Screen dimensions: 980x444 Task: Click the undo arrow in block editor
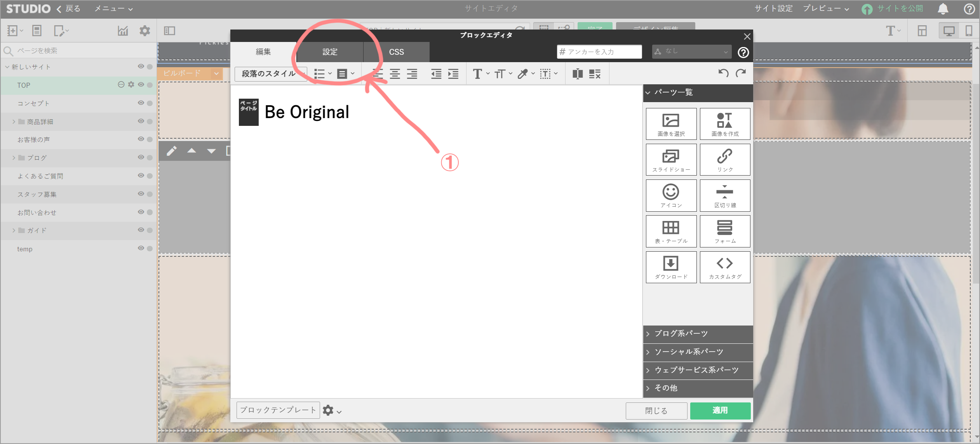723,73
